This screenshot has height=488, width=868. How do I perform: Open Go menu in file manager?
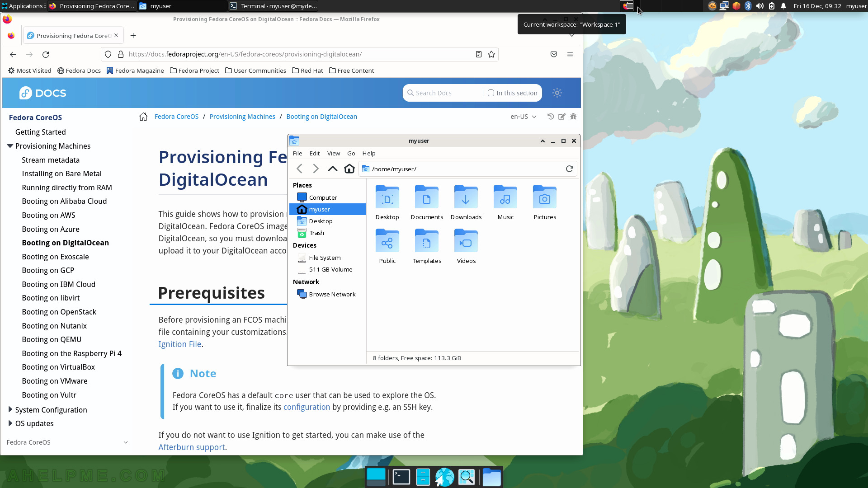click(351, 153)
